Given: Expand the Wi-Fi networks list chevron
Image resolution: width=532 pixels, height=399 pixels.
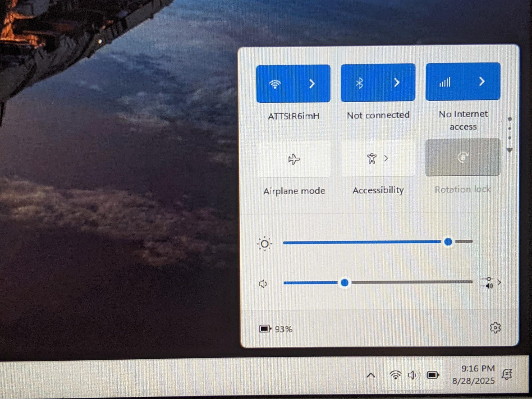Looking at the screenshot, I should coord(312,83).
